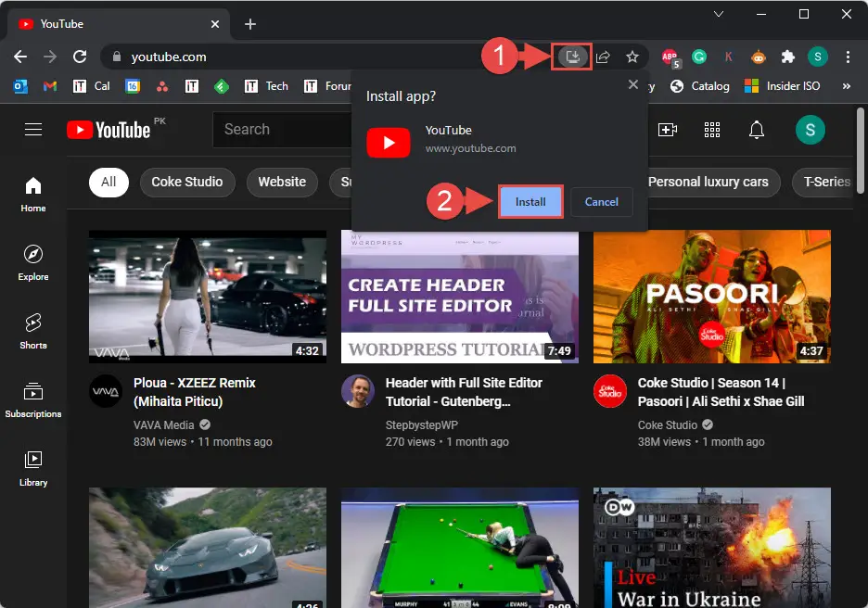Close the YouTube tab
868x608 pixels.
pos(215,24)
